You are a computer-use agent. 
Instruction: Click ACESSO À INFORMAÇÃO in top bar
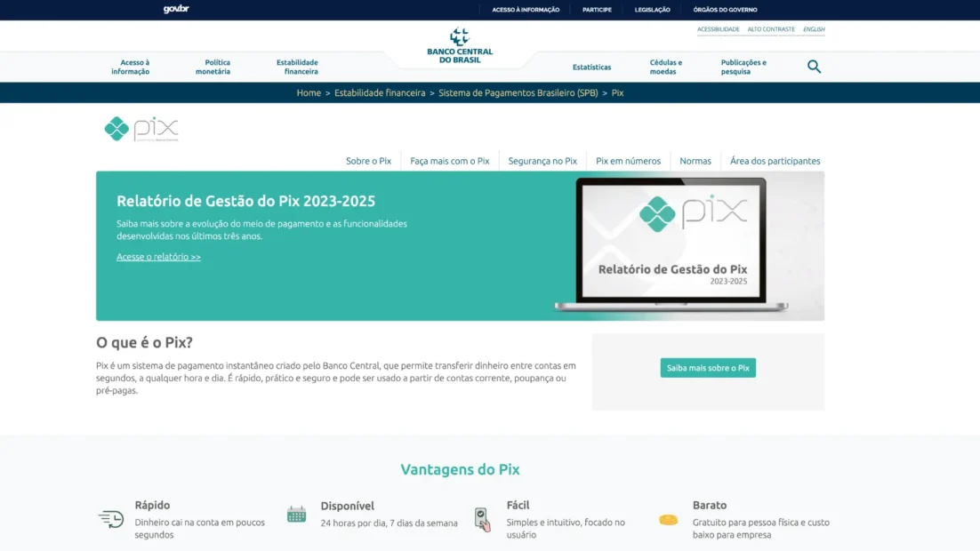point(526,10)
